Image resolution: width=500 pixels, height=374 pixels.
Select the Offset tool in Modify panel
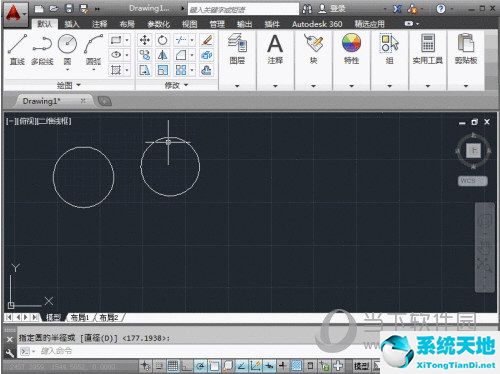coord(207,70)
